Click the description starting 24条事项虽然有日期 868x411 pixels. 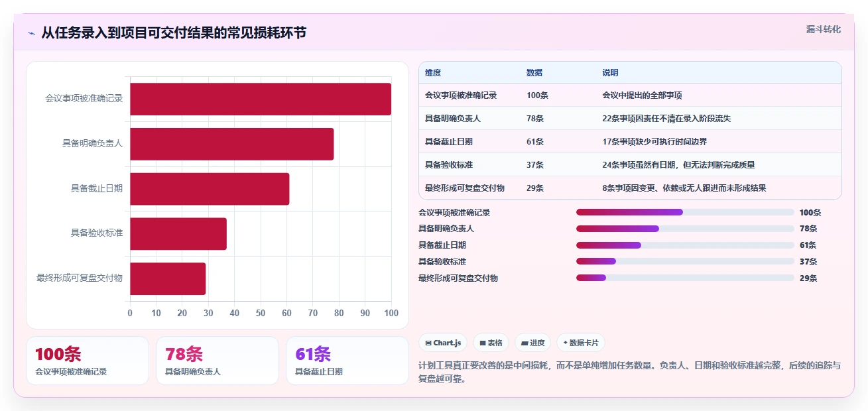pos(678,165)
